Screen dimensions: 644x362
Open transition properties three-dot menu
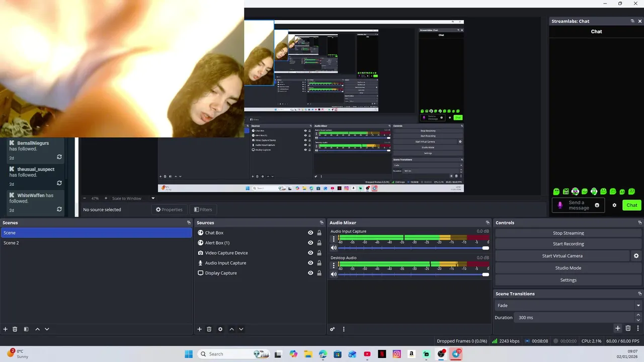click(637, 328)
